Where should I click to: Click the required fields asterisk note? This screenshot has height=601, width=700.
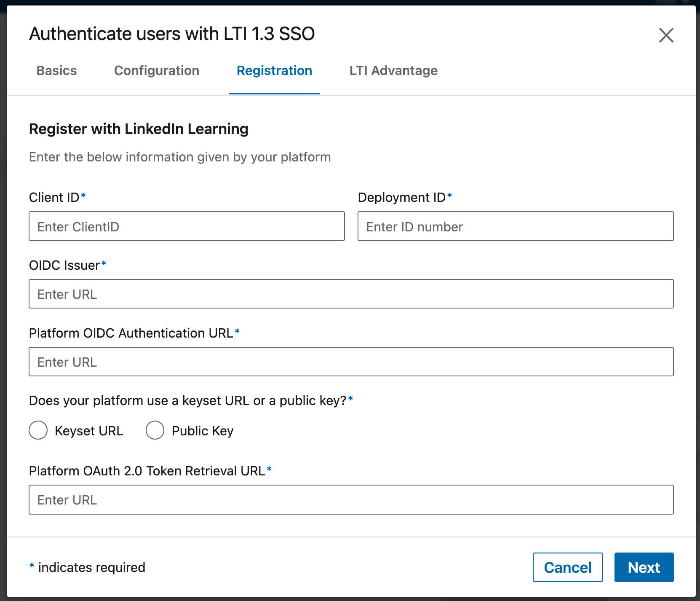(x=86, y=567)
